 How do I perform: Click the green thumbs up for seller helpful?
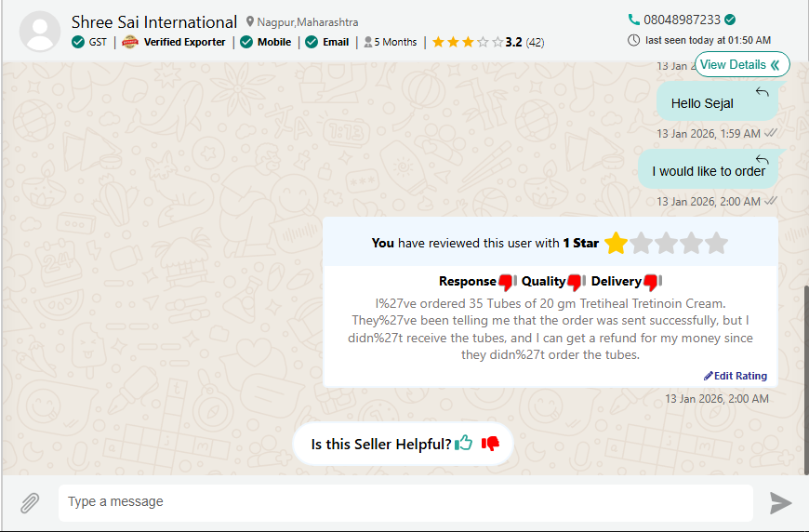click(464, 444)
